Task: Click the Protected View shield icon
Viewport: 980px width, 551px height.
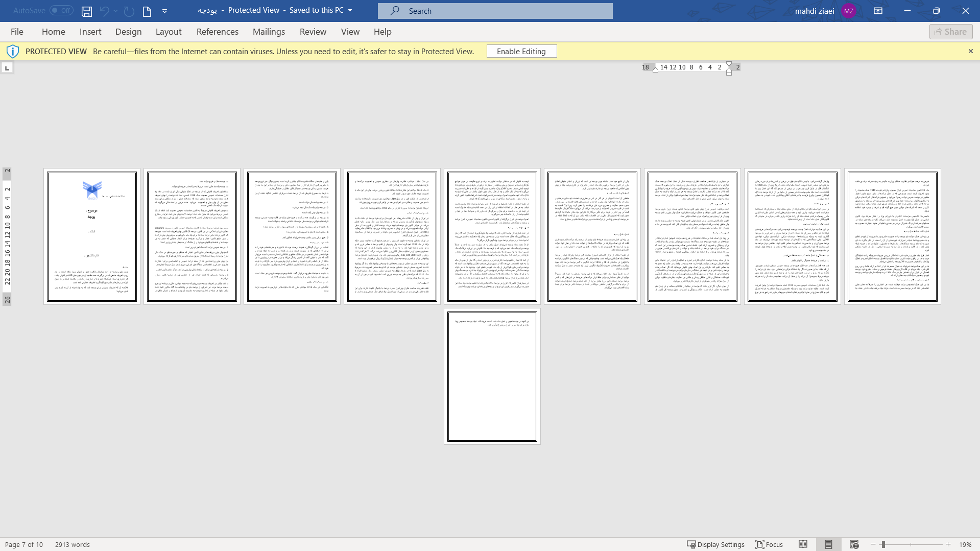Action: point(13,51)
